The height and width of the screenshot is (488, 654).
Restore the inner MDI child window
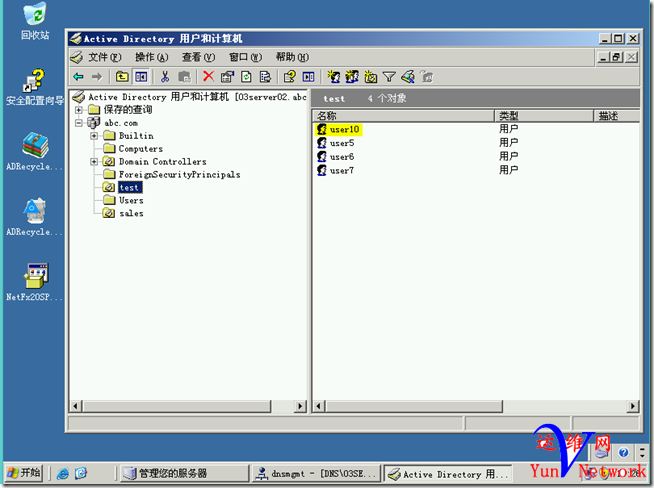pyautogui.click(x=616, y=57)
